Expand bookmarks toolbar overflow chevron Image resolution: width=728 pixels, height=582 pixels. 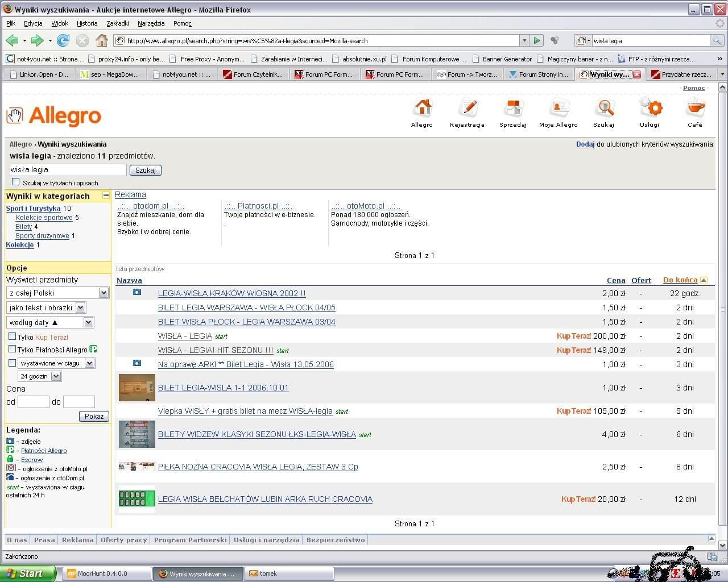pyautogui.click(x=720, y=59)
